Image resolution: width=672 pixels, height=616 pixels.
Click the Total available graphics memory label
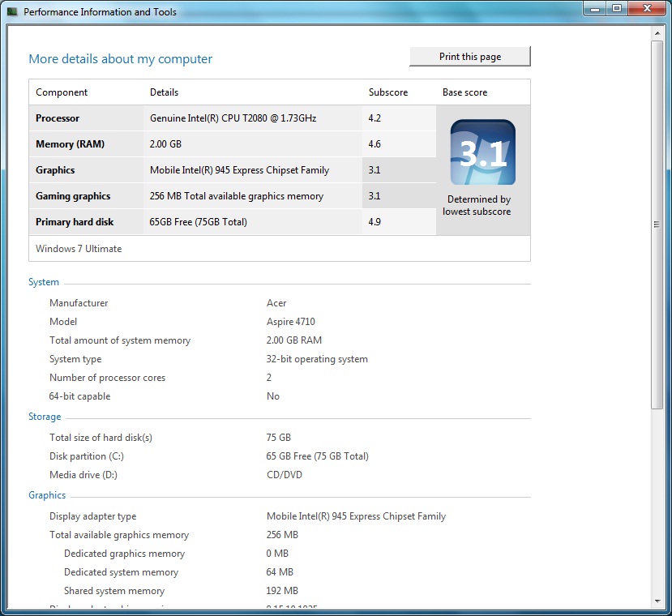coord(119,535)
